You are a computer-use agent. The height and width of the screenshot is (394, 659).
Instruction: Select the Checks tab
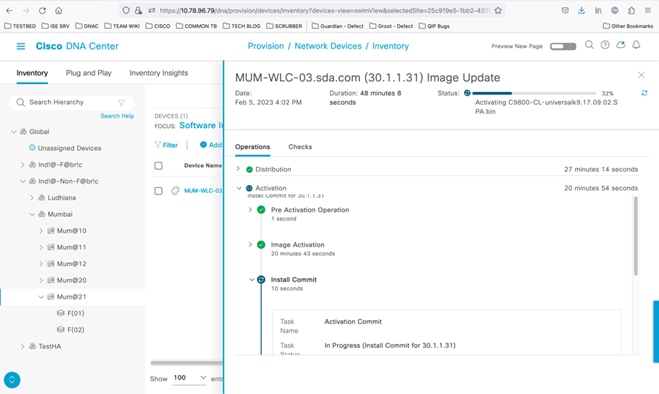click(300, 147)
